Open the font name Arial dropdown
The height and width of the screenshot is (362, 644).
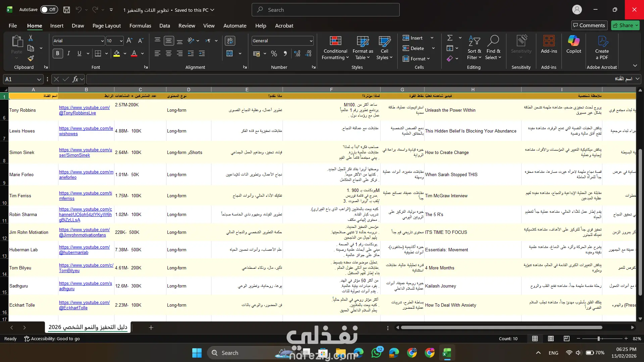click(x=102, y=41)
